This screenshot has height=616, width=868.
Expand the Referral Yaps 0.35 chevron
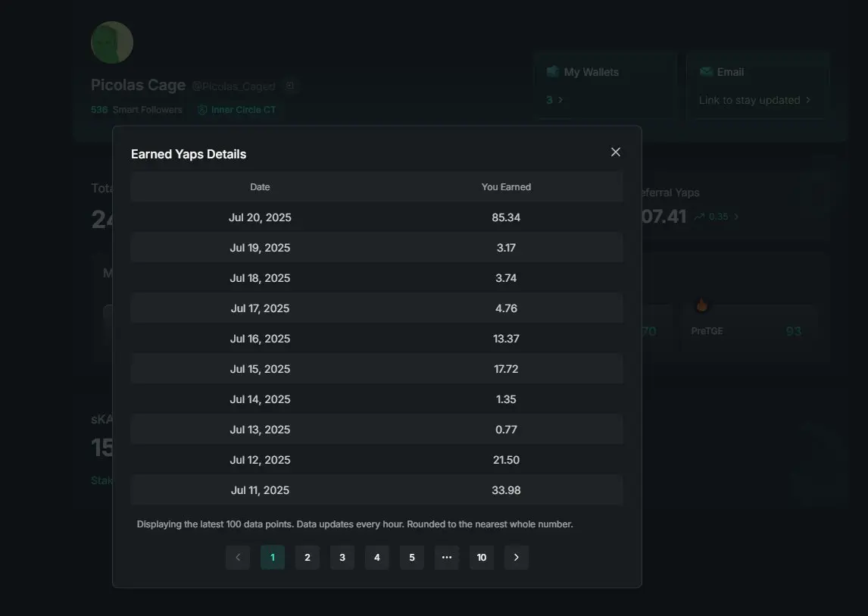coord(736,217)
